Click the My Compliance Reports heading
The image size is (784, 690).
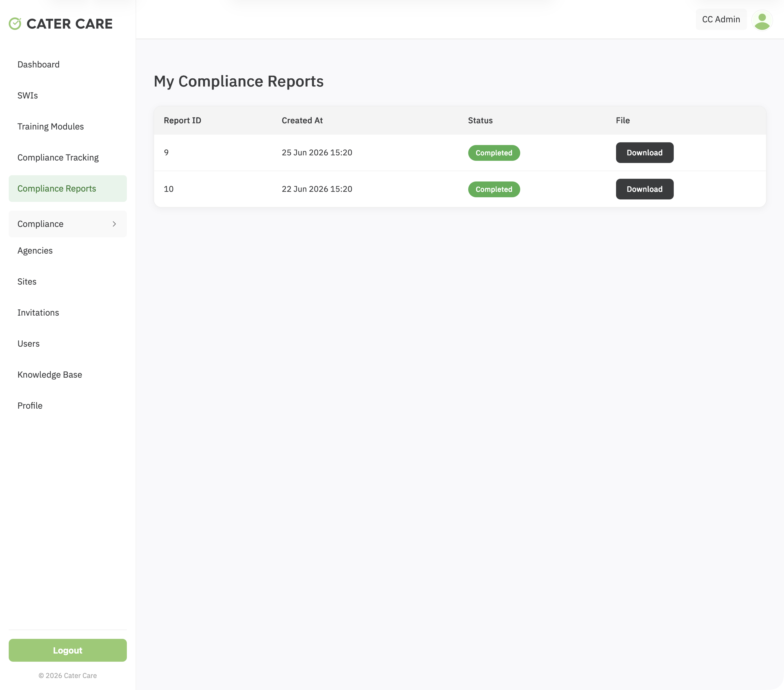click(238, 81)
